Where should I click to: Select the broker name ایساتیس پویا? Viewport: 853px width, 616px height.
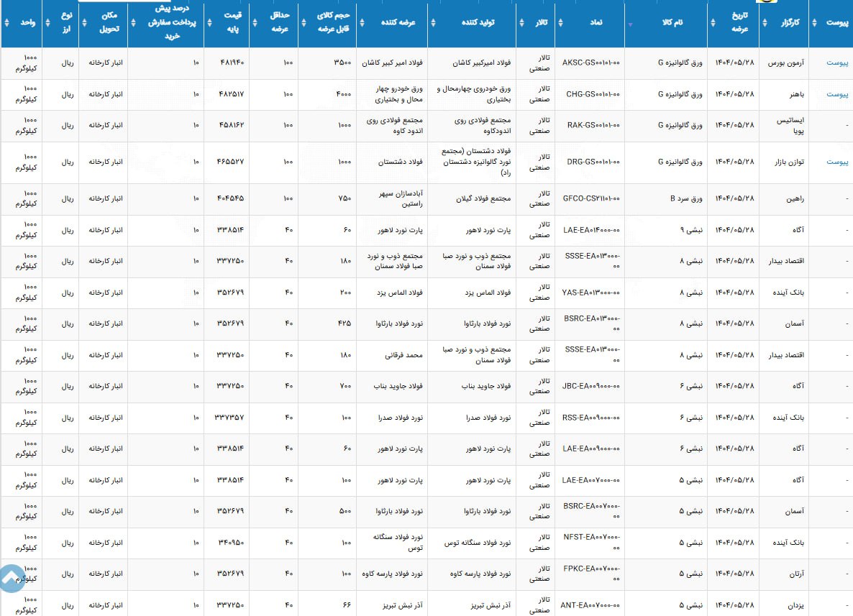790,126
